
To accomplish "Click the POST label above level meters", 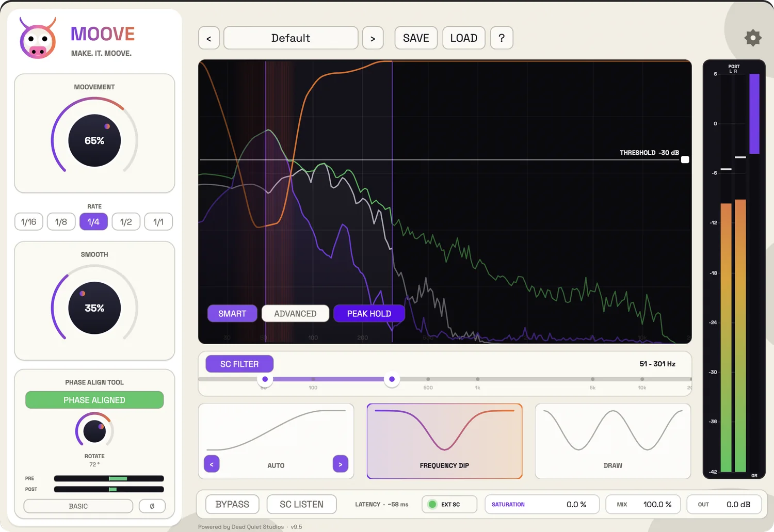I will point(734,67).
